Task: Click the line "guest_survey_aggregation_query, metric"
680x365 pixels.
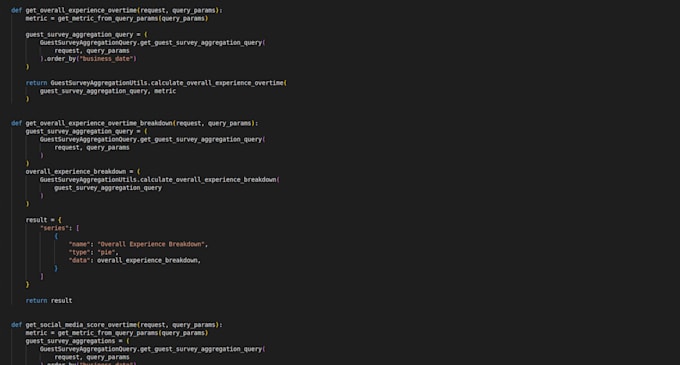Action: point(108,91)
